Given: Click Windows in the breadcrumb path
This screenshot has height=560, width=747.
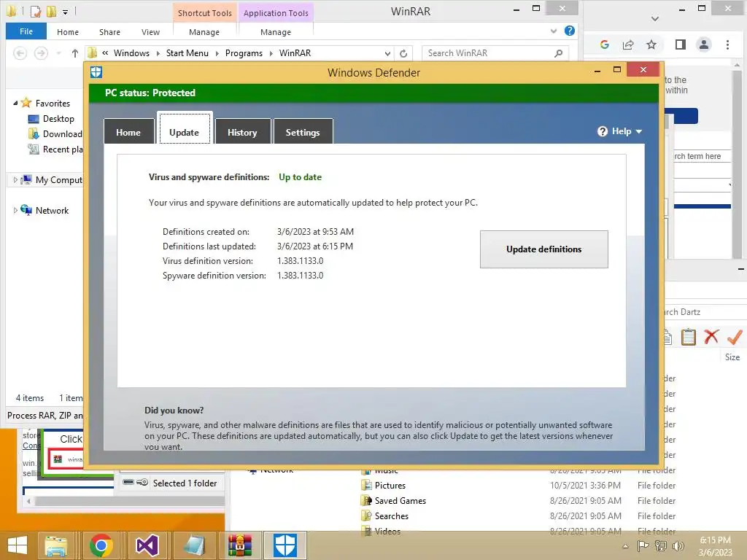Looking at the screenshot, I should pos(131,52).
